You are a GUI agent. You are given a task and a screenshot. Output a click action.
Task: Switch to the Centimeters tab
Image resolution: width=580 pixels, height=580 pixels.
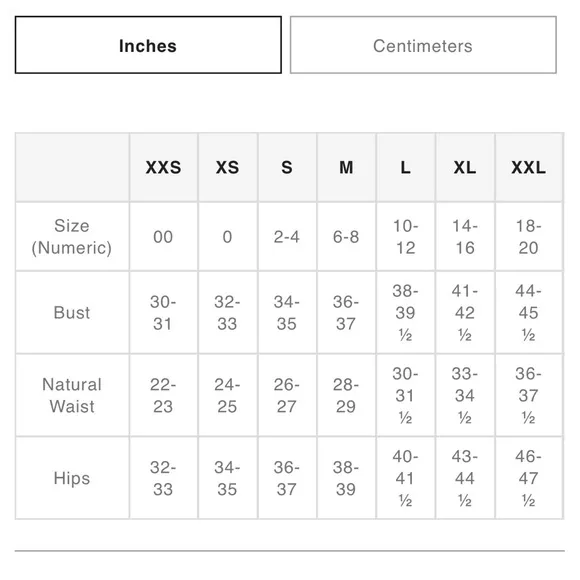point(423,45)
